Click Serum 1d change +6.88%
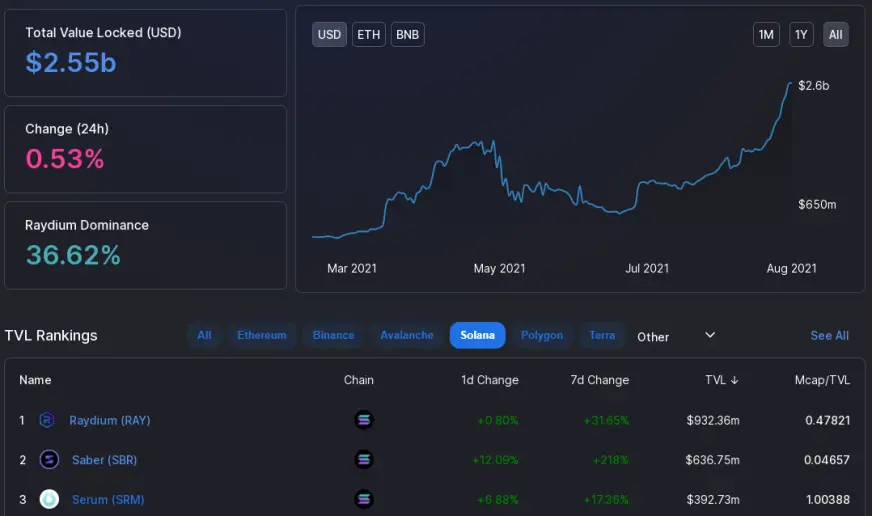The image size is (872, 516). pos(497,499)
